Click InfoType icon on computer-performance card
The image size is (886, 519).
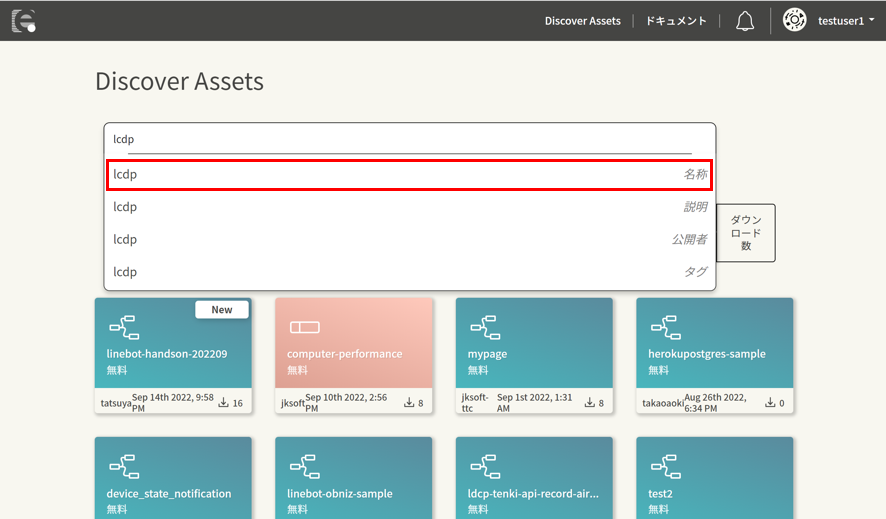pos(305,327)
